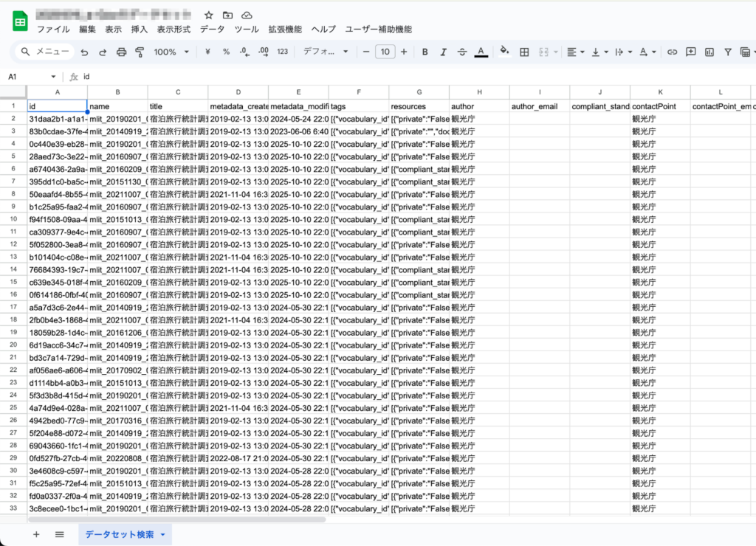This screenshot has width=756, height=546.
Task: Open the fill color picker
Action: coord(505,52)
